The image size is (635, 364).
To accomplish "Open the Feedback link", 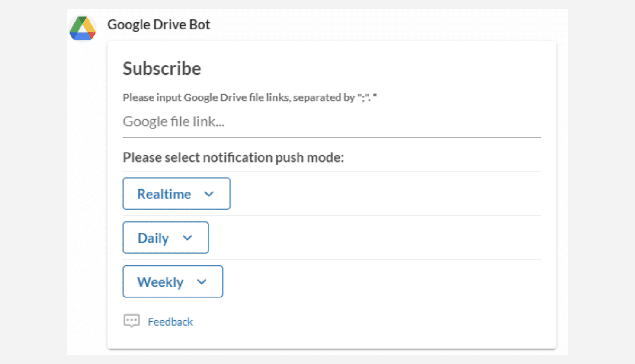I will 170,322.
